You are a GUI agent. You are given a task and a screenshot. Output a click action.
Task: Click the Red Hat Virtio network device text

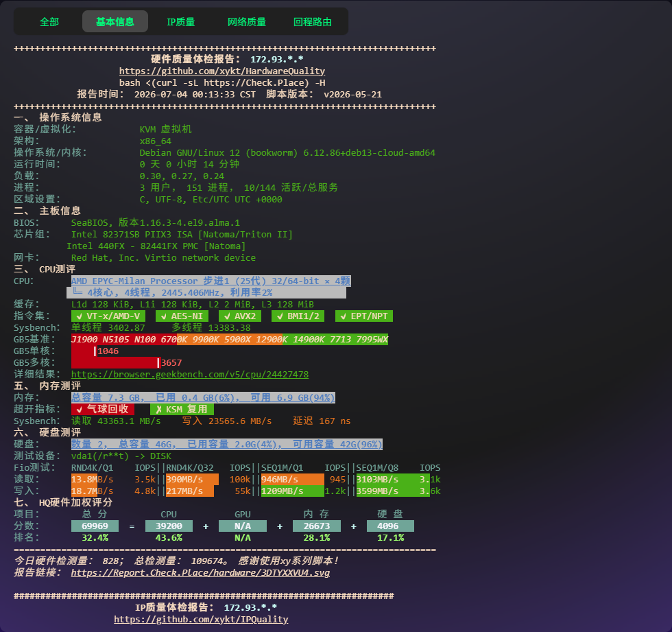[x=163, y=258]
